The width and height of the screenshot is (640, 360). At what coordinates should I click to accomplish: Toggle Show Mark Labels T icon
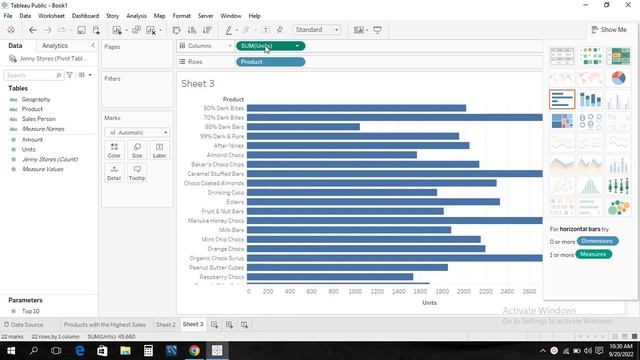click(266, 30)
